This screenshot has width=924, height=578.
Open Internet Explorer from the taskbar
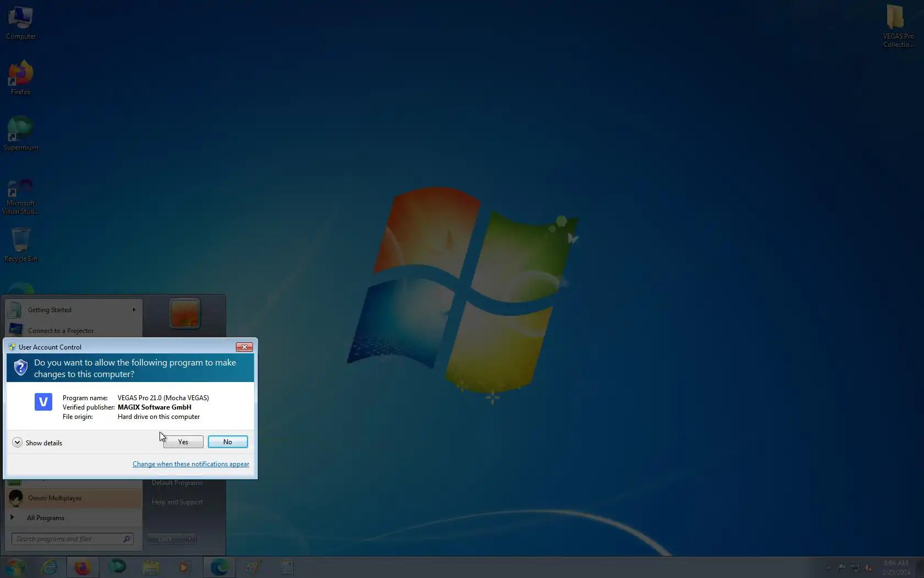pyautogui.click(x=50, y=567)
